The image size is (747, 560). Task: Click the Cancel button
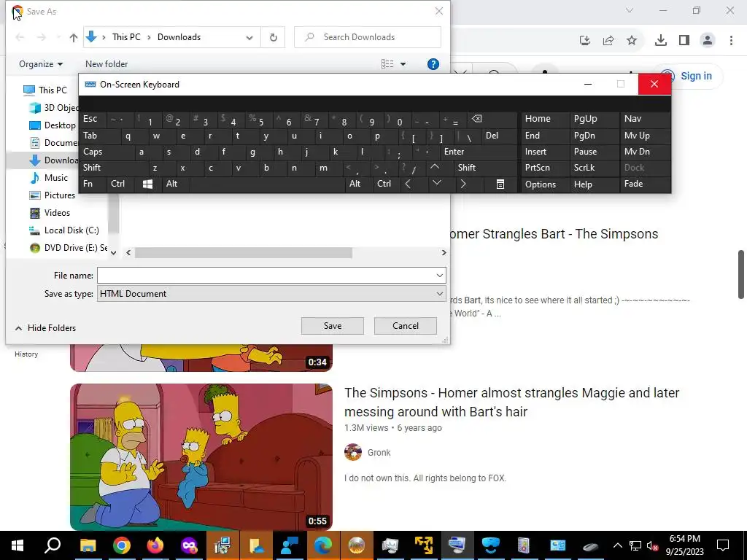[x=406, y=326]
